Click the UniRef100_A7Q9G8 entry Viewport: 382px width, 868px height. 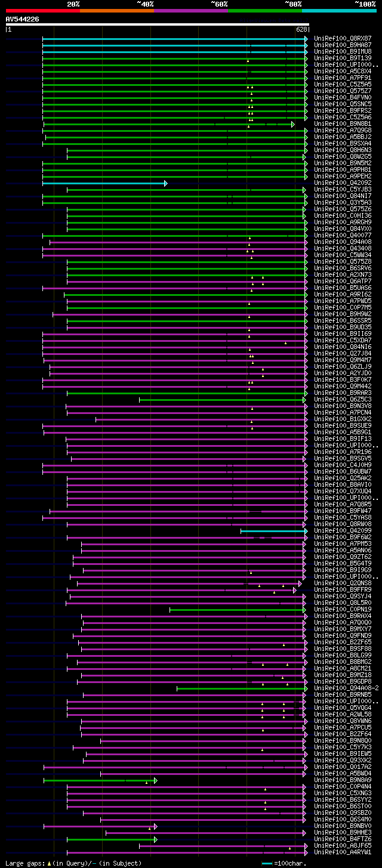[x=343, y=131]
